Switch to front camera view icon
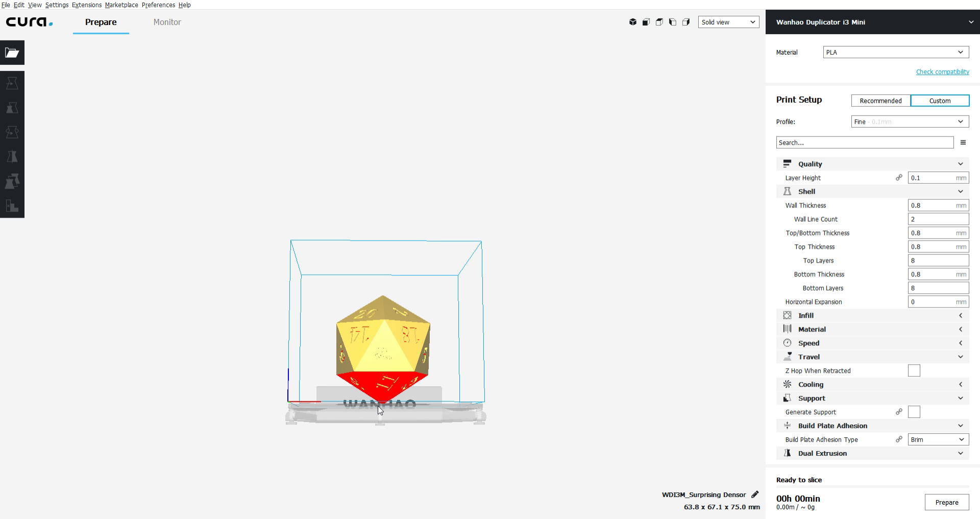 (x=646, y=22)
